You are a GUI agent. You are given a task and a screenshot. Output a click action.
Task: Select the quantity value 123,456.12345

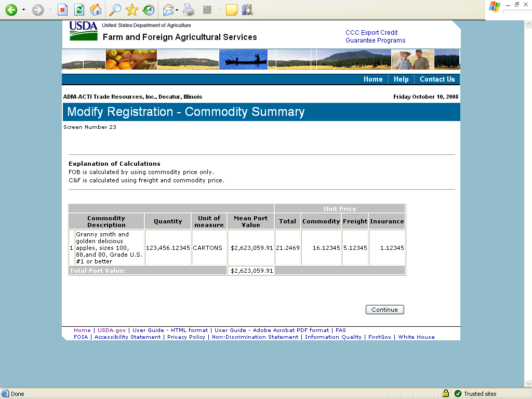168,248
